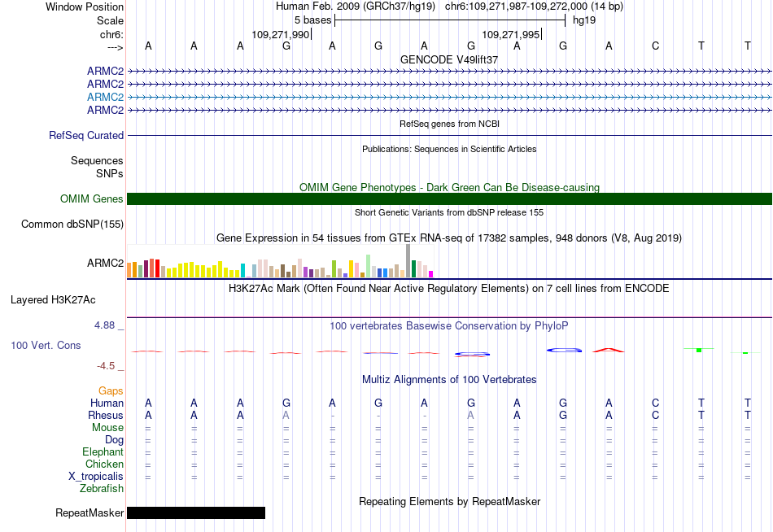This screenshot has height=532, width=773.
Task: Click the magenta last bar of GTEx chart
Action: (431, 274)
